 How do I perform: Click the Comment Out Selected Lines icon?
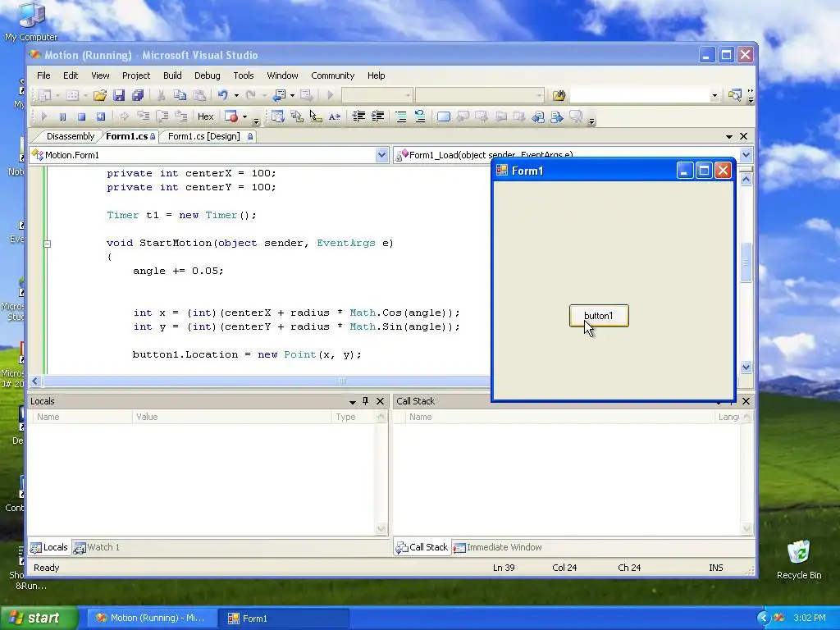coord(400,116)
